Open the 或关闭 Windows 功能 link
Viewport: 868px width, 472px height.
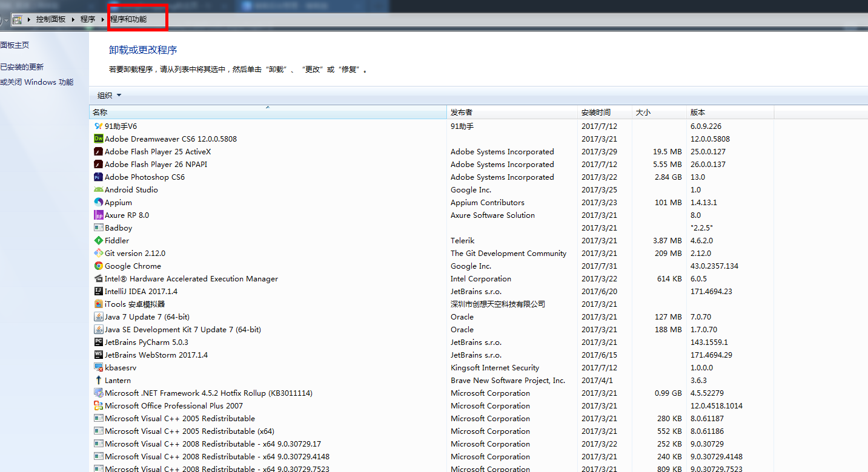tap(36, 82)
